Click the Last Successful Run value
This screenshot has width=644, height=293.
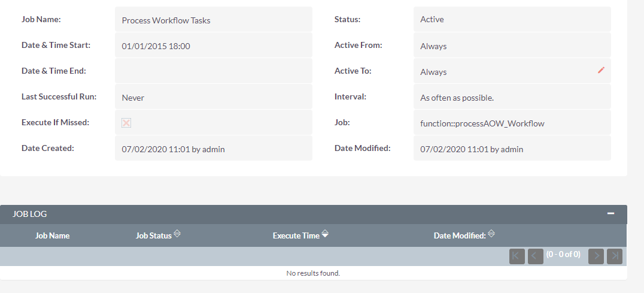pos(133,98)
